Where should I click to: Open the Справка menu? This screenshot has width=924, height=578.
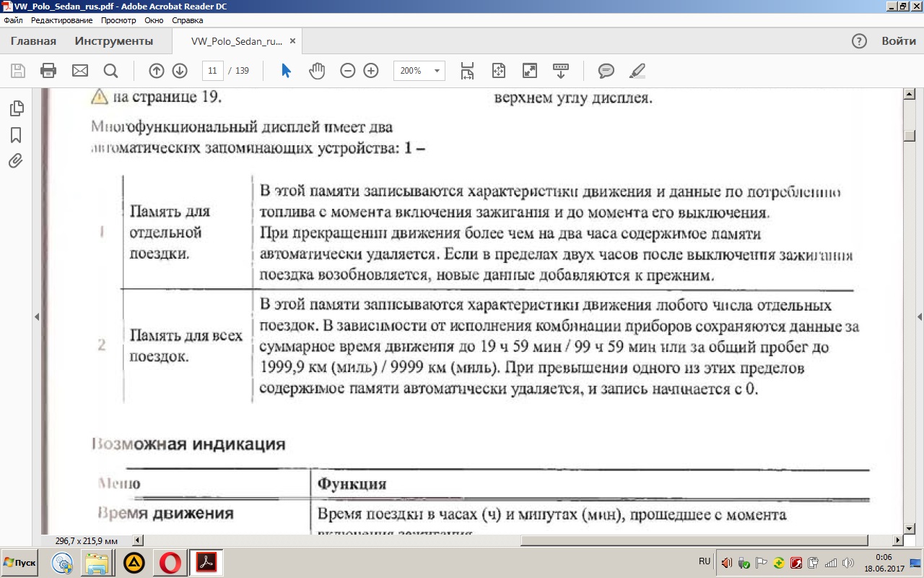pos(188,20)
